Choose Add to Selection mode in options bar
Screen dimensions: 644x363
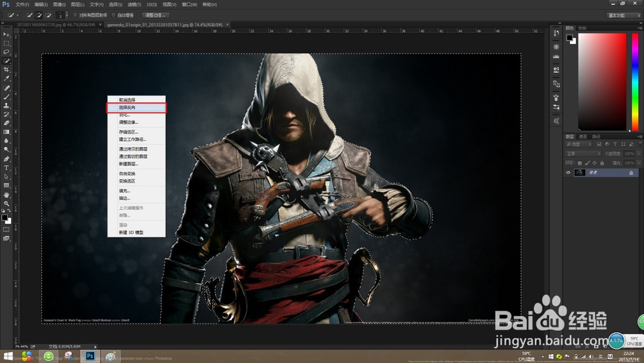pyautogui.click(x=39, y=15)
